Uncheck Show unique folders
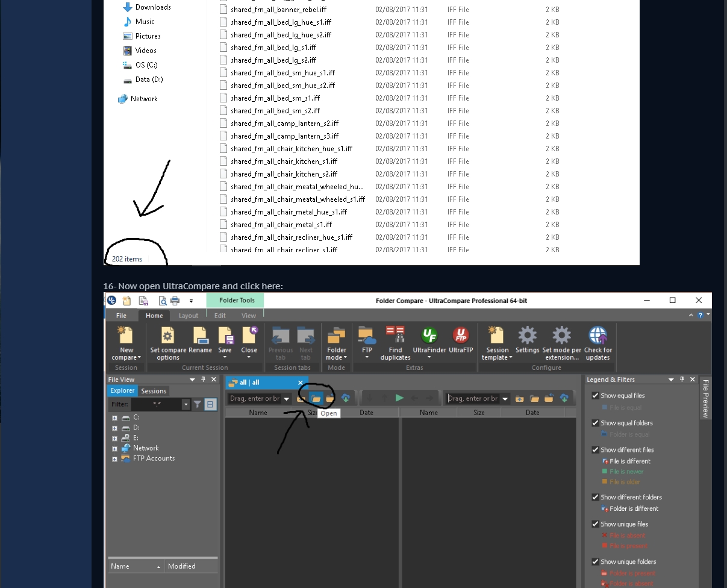The width and height of the screenshot is (727, 588). point(595,561)
